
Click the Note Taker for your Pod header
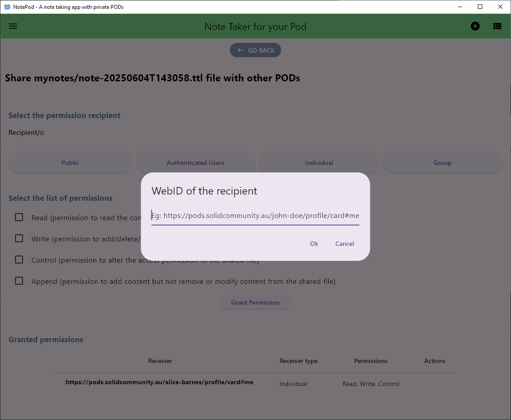click(x=255, y=27)
